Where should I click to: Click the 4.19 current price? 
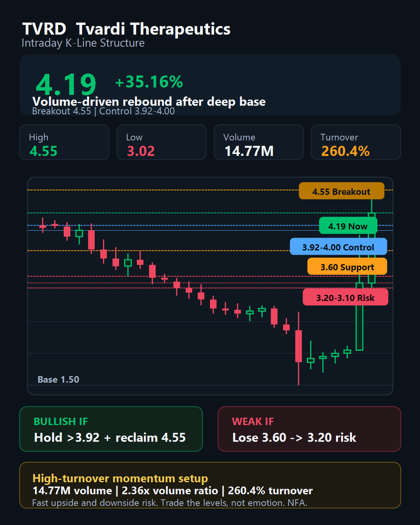[x=66, y=84]
